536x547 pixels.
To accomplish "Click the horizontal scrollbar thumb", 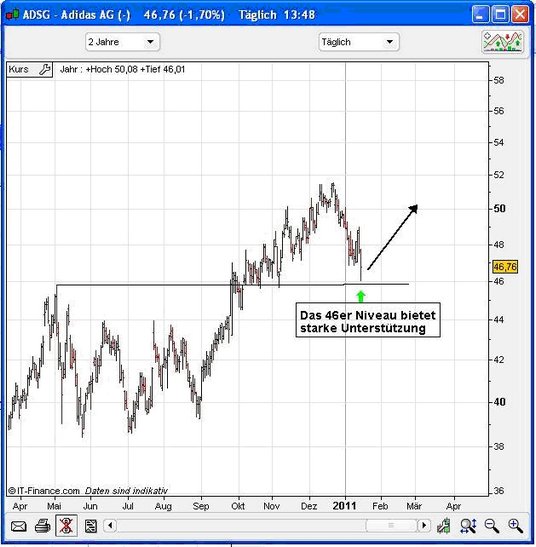I will click(x=391, y=525).
